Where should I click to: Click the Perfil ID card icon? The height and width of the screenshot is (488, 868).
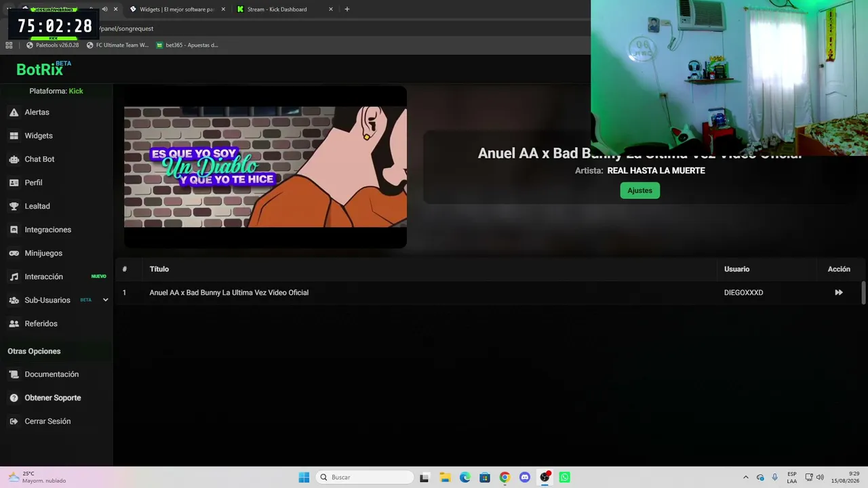pos(14,183)
